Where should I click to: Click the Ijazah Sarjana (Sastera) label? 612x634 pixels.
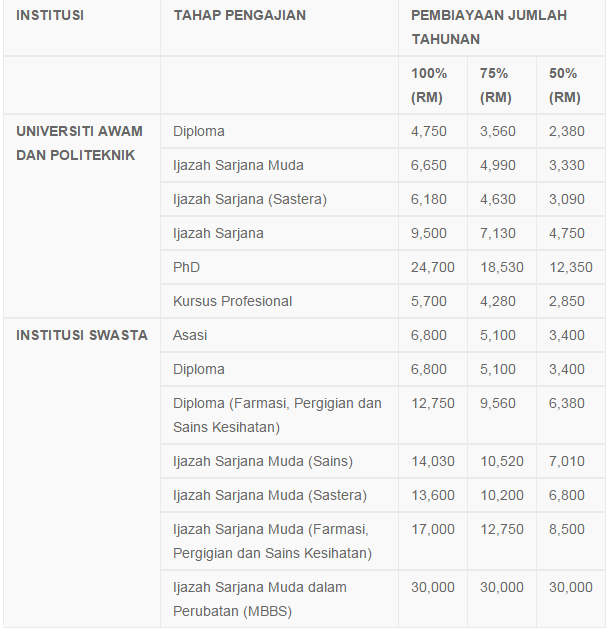pyautogui.click(x=249, y=199)
